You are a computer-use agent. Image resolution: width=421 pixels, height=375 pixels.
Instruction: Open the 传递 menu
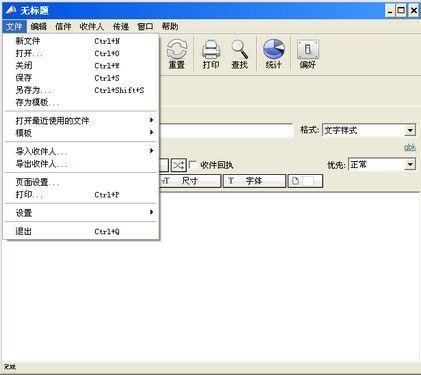(121, 26)
